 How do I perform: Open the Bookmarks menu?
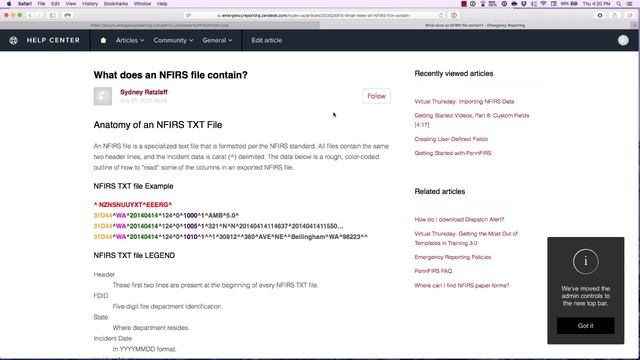click(116, 4)
